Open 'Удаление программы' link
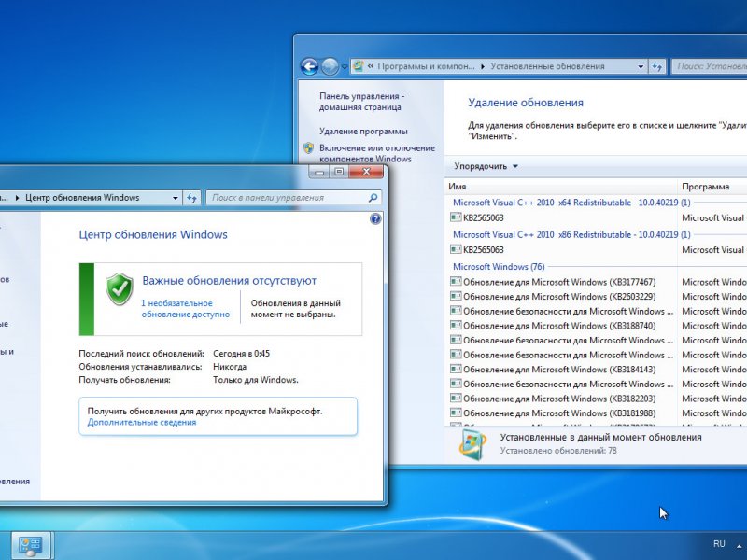Screen dimensions: 747x560 [363, 131]
